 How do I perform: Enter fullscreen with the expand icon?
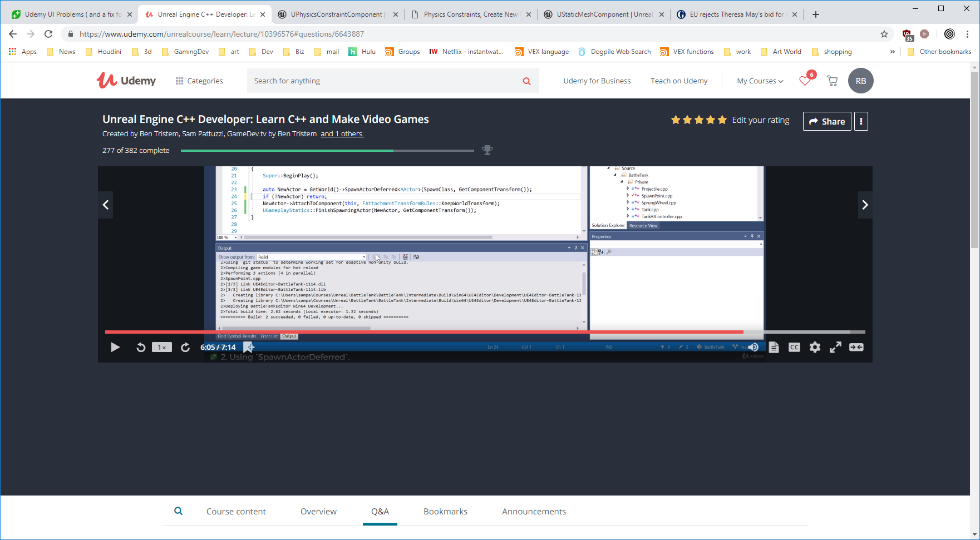(835, 347)
